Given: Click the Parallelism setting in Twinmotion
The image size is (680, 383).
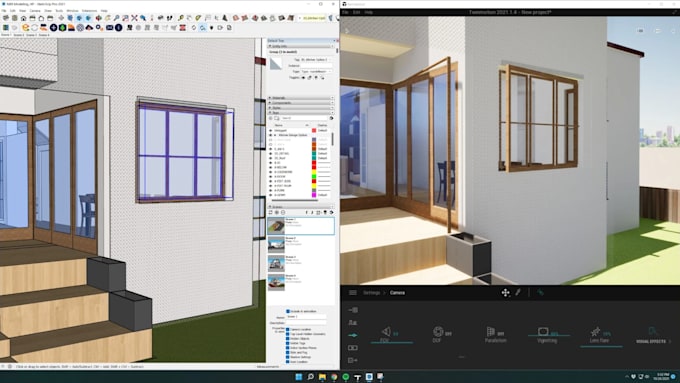Looking at the screenshot, I should [495, 335].
